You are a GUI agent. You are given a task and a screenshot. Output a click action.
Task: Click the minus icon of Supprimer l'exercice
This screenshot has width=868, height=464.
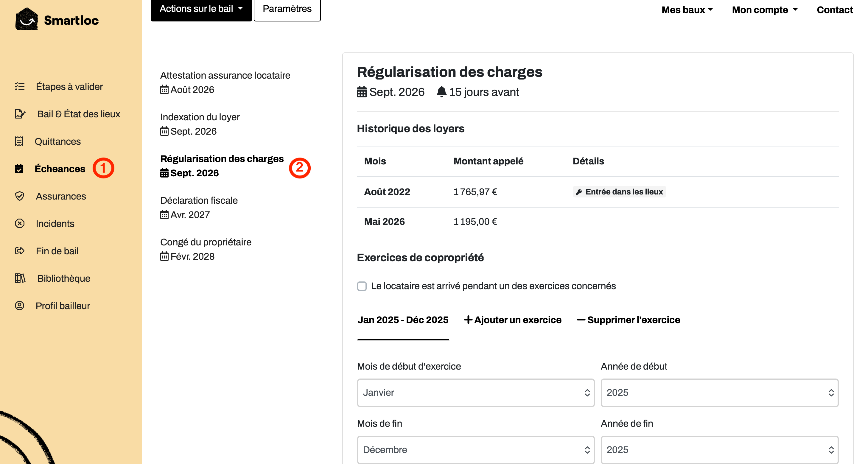click(x=581, y=320)
